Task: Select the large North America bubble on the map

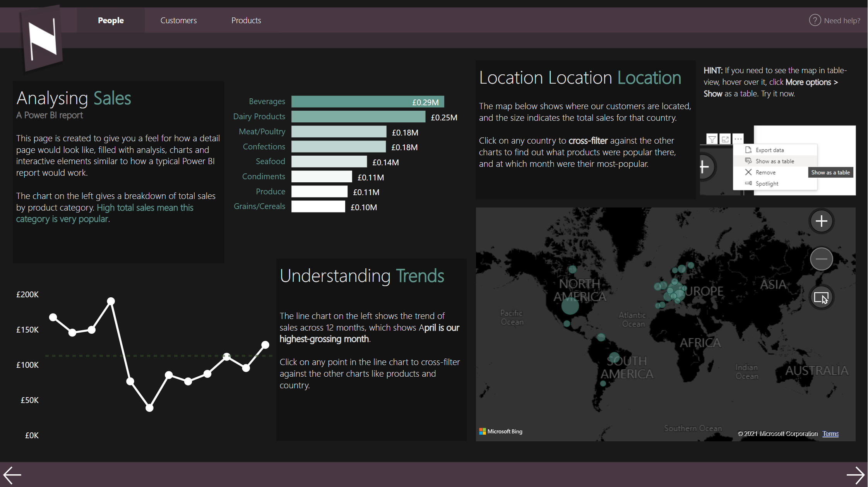Action: (570, 305)
